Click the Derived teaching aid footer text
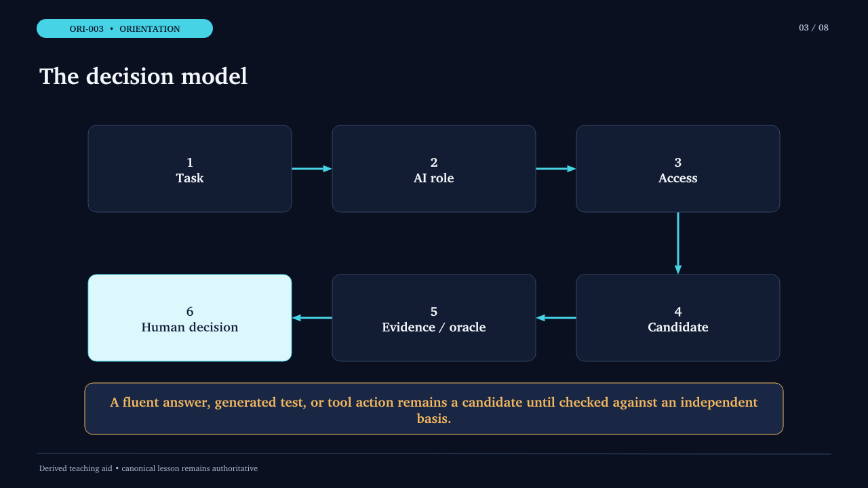The height and width of the screenshot is (488, 868). click(x=149, y=468)
